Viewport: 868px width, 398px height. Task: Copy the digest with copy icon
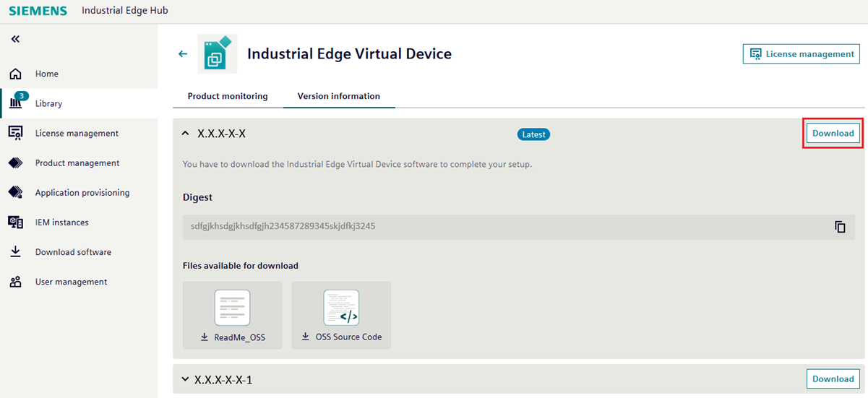(840, 227)
